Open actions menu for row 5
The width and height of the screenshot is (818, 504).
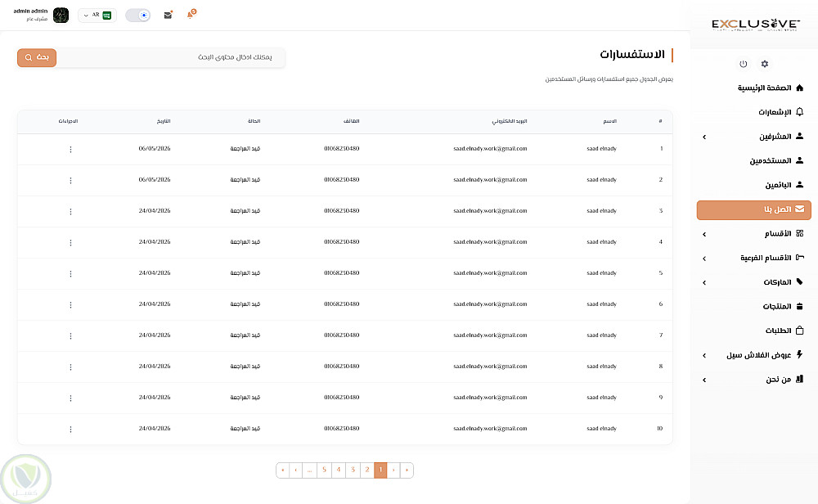click(x=70, y=273)
